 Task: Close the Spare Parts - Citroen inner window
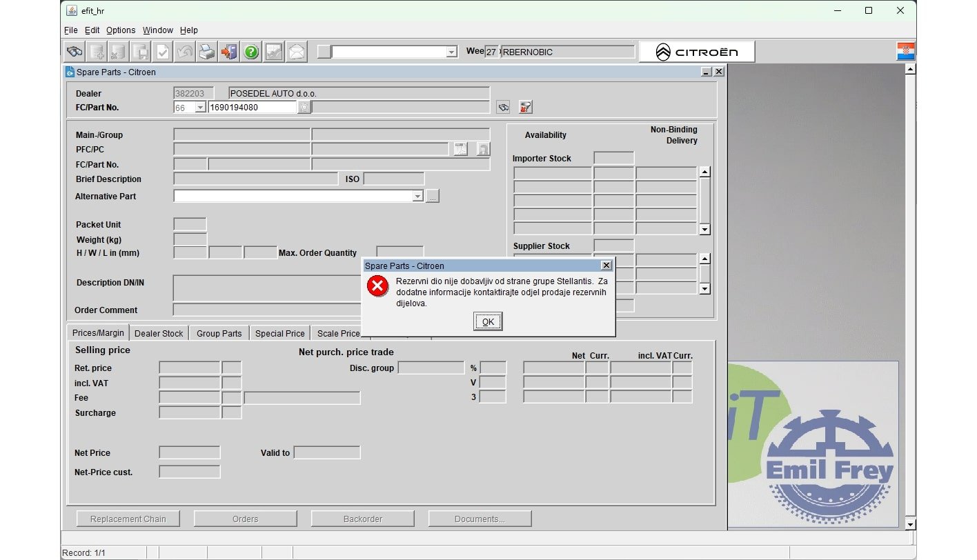point(719,72)
